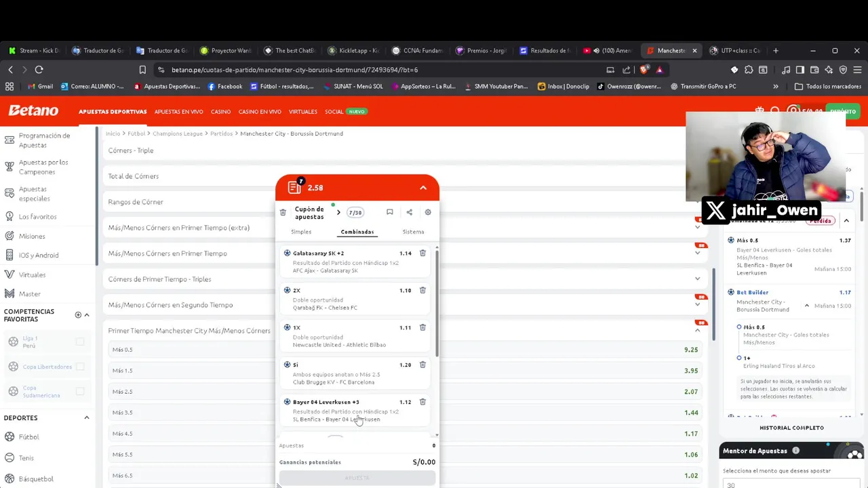Viewport: 868px width, 488px height.
Task: Collapse the Deportes section
Action: pyautogui.click(x=87, y=418)
